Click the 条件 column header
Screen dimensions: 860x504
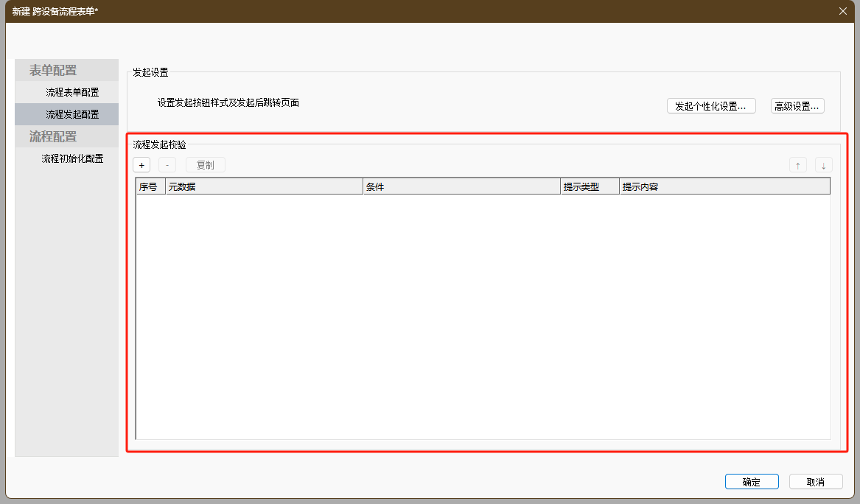(x=461, y=186)
